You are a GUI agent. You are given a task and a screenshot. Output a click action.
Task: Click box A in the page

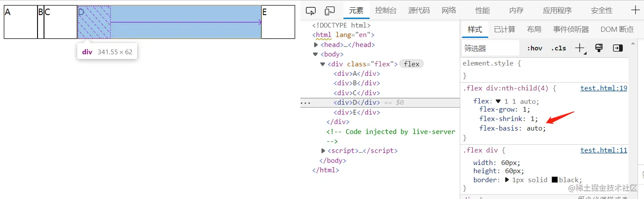click(21, 22)
